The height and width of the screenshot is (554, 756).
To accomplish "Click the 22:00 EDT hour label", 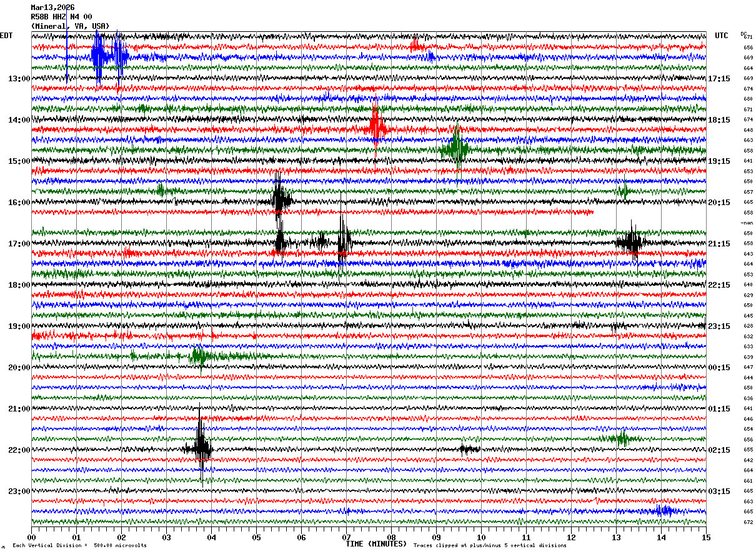I will point(19,450).
